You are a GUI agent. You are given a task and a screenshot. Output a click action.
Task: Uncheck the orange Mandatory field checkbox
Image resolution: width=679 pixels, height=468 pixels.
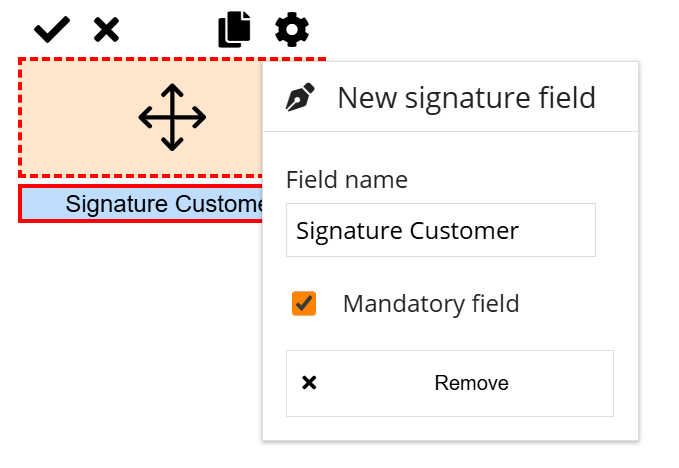point(304,304)
